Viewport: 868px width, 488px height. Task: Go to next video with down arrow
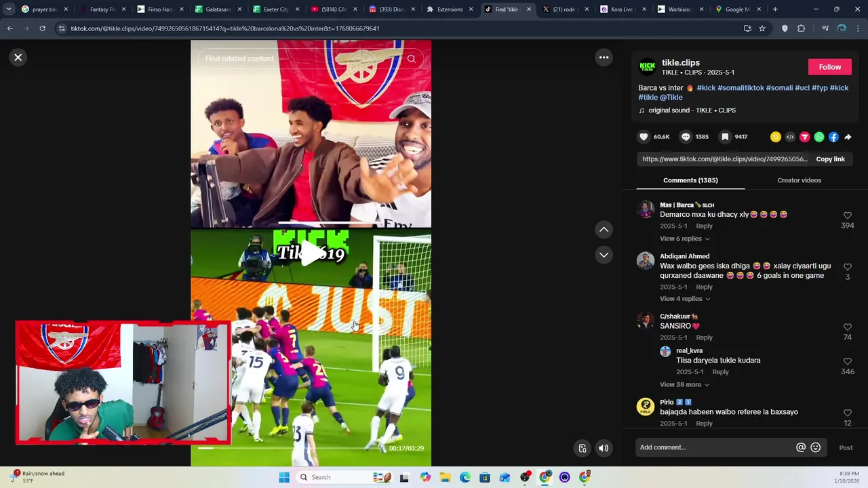point(604,255)
